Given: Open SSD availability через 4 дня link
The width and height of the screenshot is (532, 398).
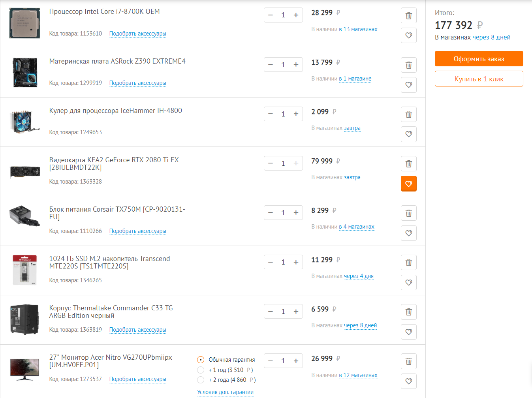Looking at the screenshot, I should (359, 276).
